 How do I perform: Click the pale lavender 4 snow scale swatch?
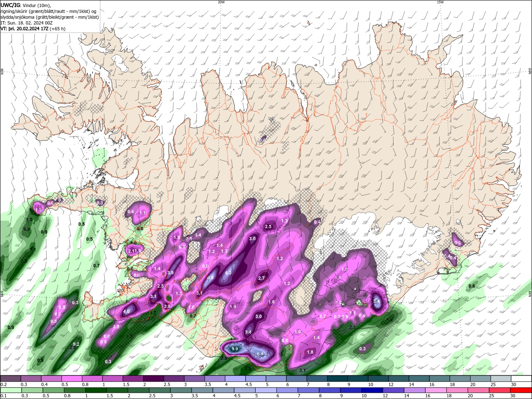[x=235, y=379]
